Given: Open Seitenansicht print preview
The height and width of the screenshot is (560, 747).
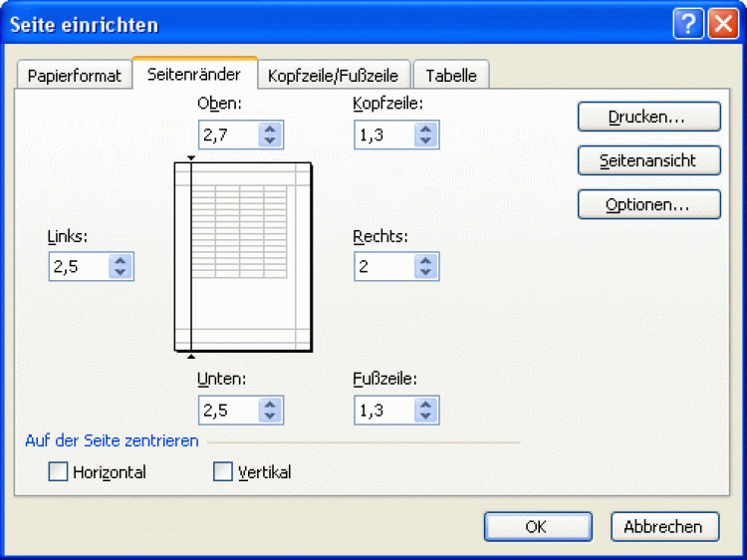Looking at the screenshot, I should click(x=648, y=160).
